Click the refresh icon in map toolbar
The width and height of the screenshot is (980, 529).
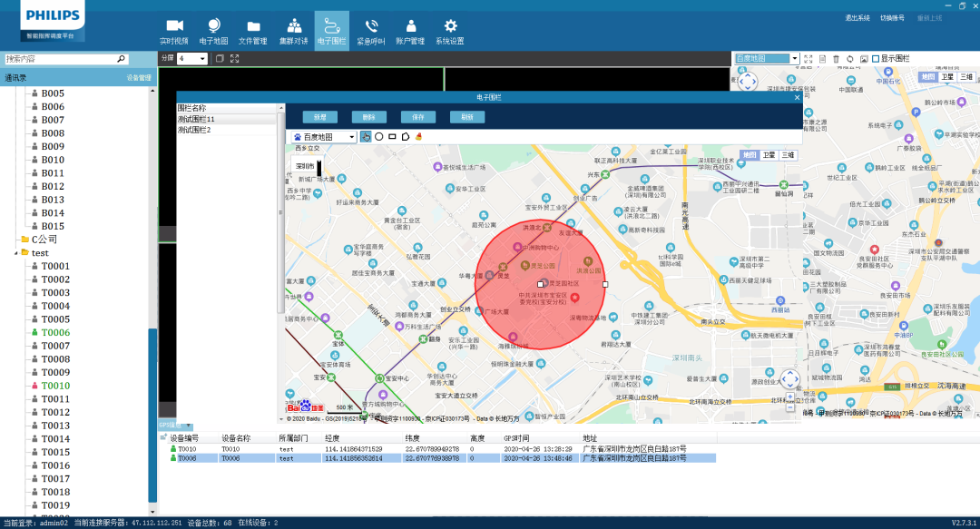850,59
